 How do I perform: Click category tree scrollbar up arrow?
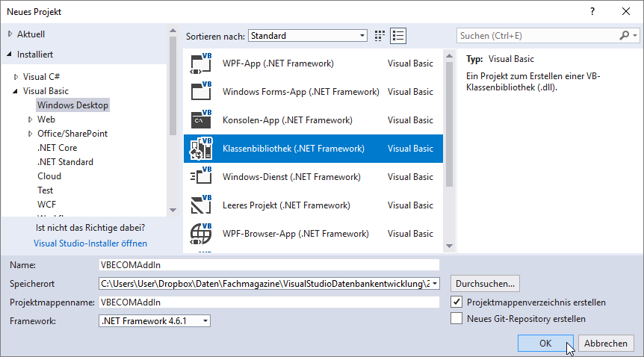tap(173, 31)
